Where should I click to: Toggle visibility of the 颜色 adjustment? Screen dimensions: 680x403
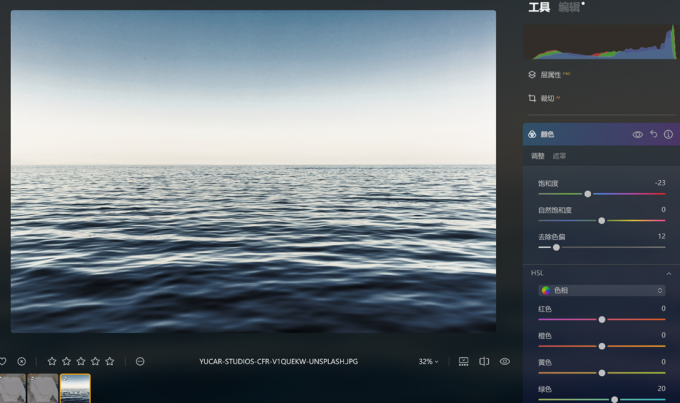click(637, 134)
